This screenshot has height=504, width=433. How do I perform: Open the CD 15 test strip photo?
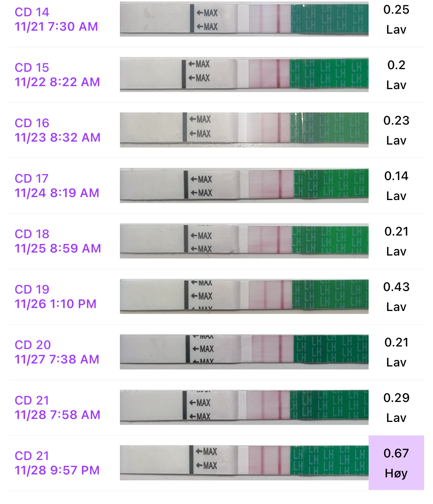[x=244, y=74]
